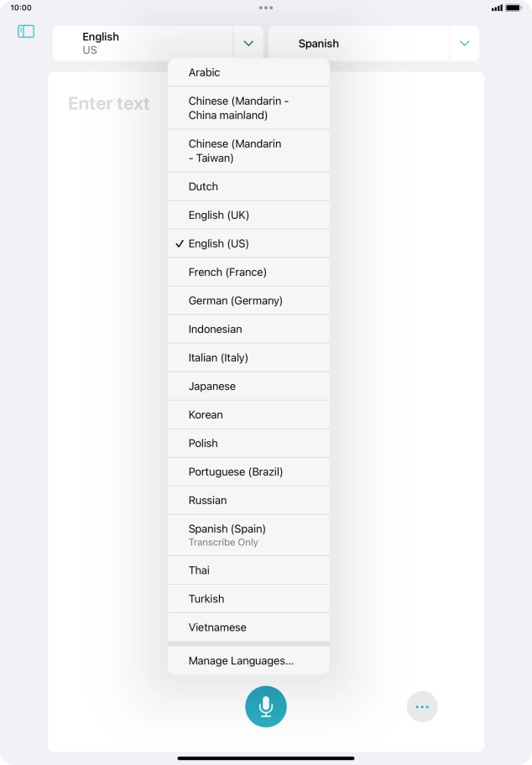Select checked English (US) option
Screen dimensions: 532x765
tap(248, 243)
